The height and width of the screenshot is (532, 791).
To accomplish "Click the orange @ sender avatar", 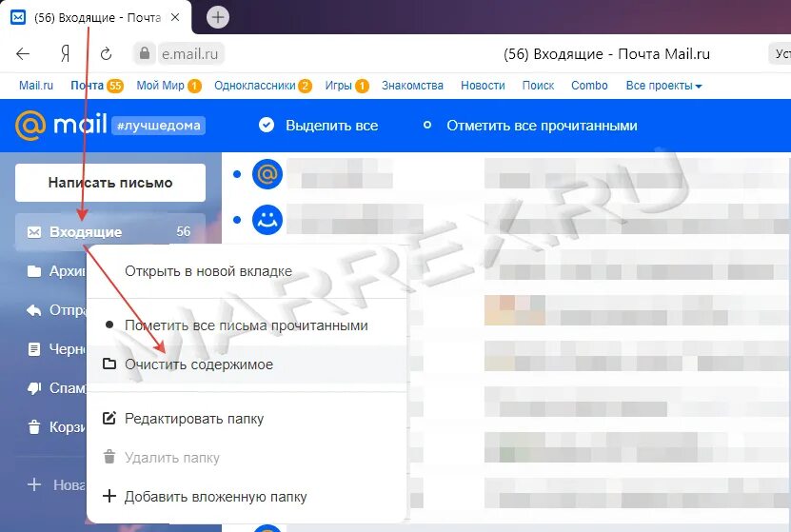I will click(x=267, y=174).
